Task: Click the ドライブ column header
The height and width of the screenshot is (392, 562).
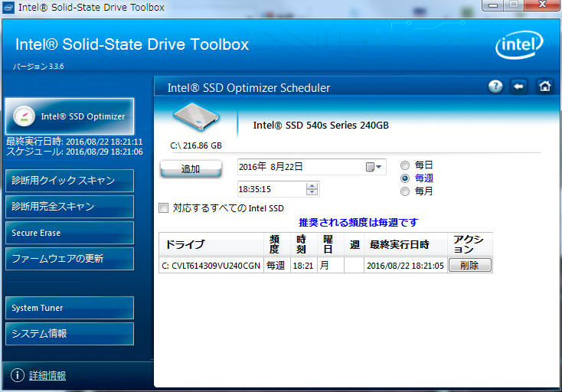Action: [211, 244]
